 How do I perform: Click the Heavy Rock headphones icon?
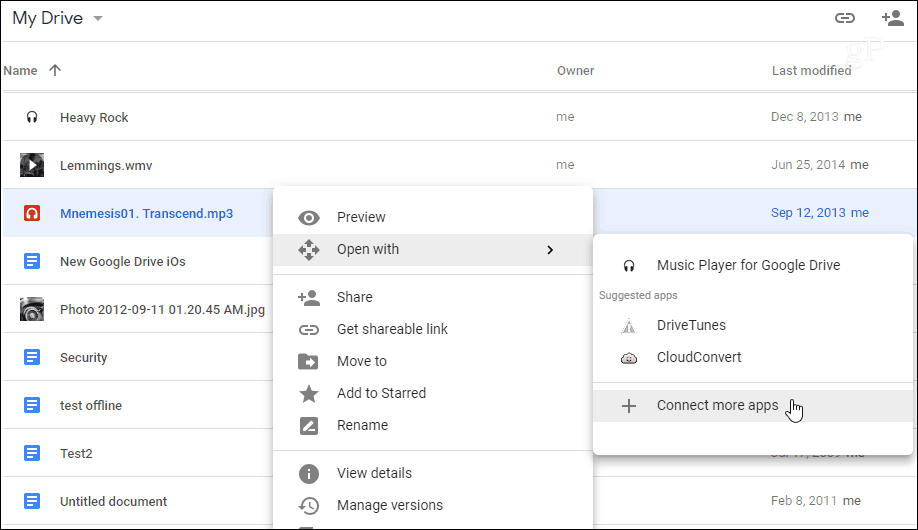[32, 117]
